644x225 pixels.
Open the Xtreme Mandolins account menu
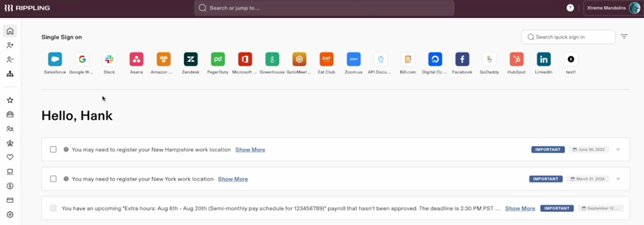pos(613,8)
